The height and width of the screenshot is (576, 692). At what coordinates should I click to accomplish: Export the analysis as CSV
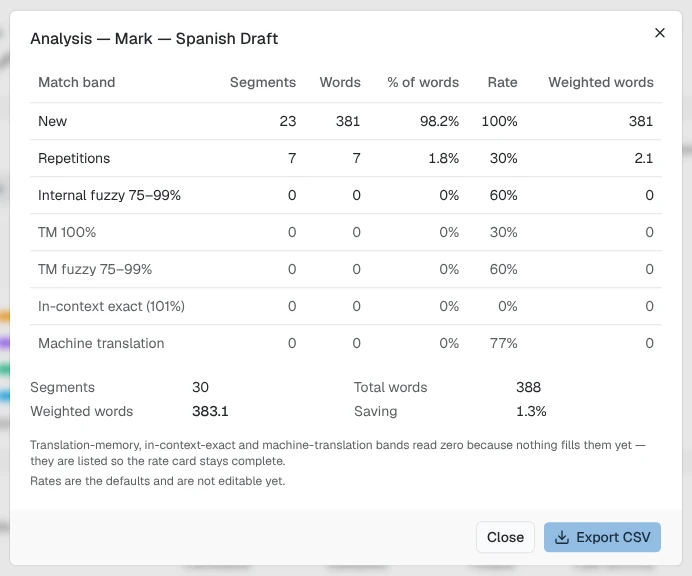pyautogui.click(x=602, y=537)
